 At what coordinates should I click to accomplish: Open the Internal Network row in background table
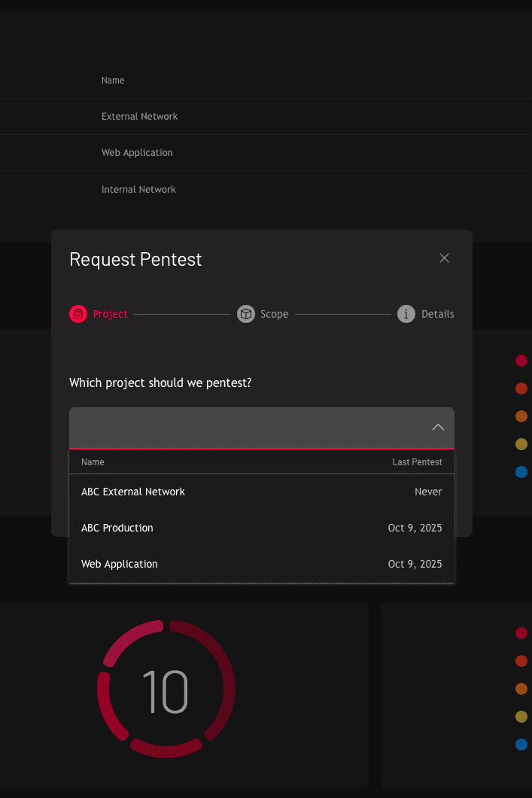[x=138, y=190]
